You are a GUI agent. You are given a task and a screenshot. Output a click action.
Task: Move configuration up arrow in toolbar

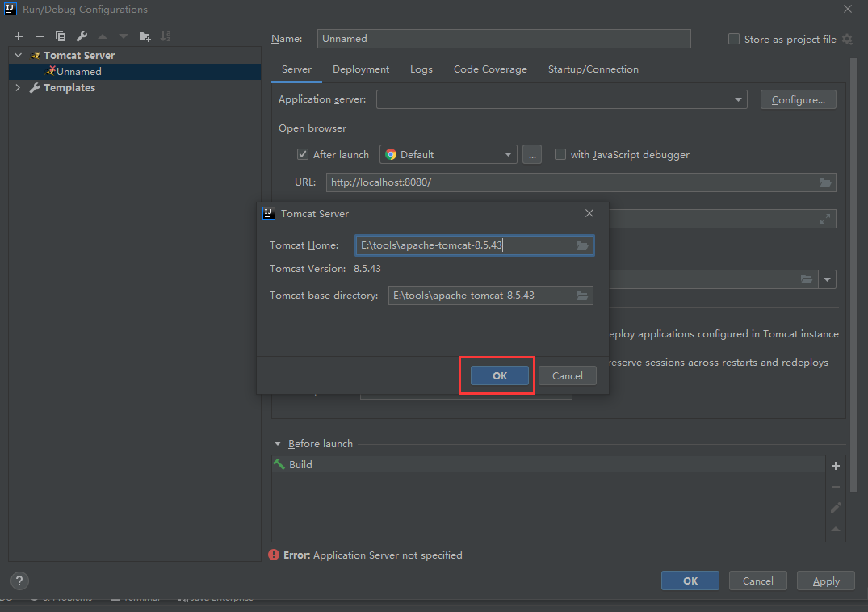(103, 36)
